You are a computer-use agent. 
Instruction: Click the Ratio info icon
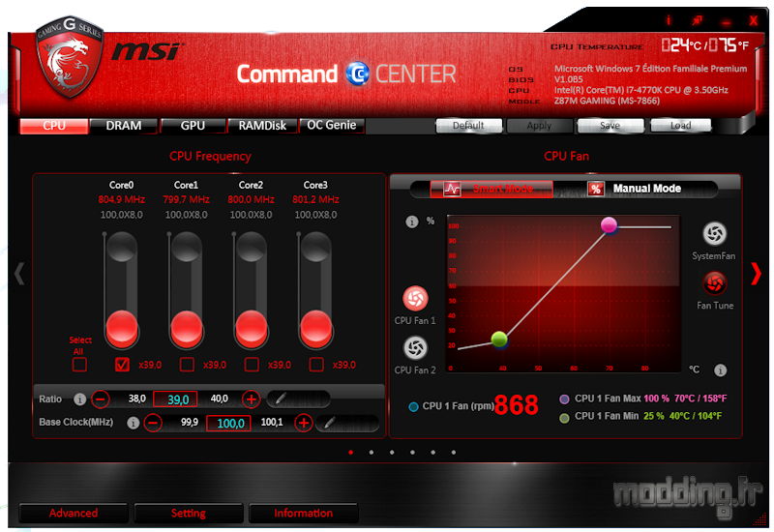point(79,399)
